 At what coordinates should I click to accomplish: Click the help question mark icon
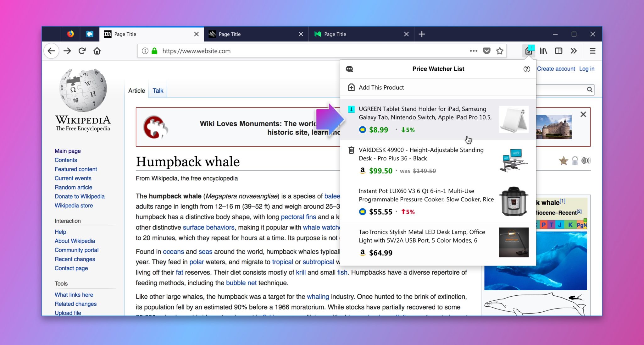[527, 69]
